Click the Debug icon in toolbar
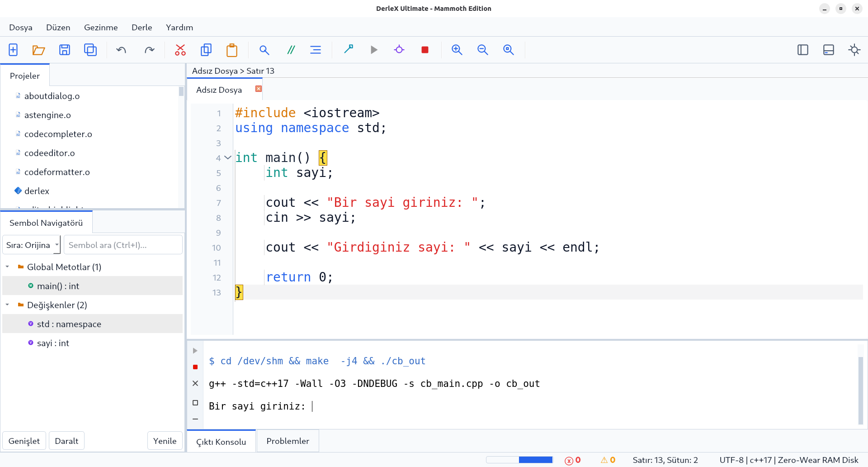868x467 pixels. [x=399, y=50]
